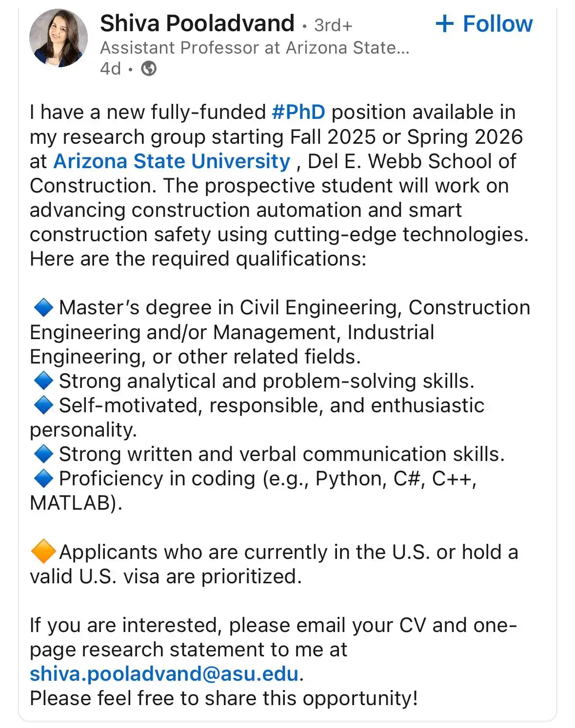Viewport: 575px width, 728px height.
Task: Click the Assistant Professor headline text
Action: pyautogui.click(x=255, y=48)
